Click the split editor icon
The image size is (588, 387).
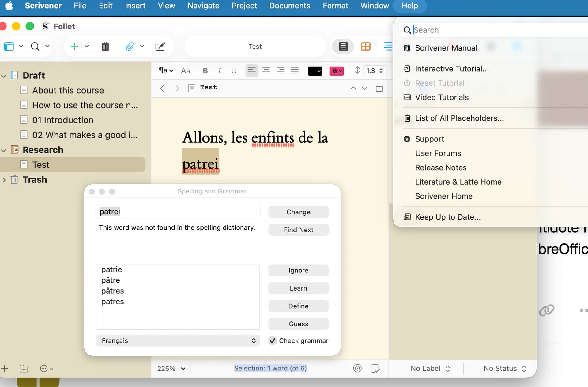[x=379, y=88]
